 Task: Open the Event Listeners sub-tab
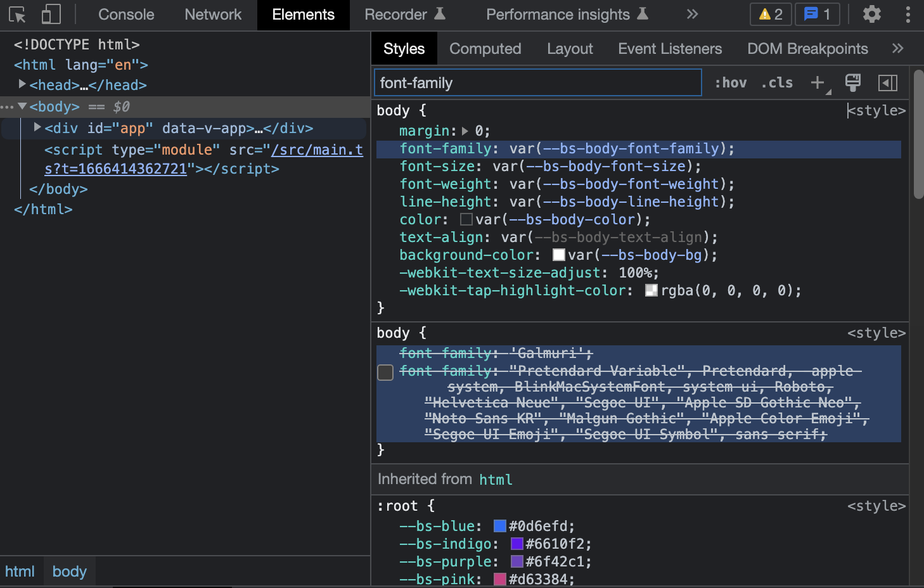670,49
